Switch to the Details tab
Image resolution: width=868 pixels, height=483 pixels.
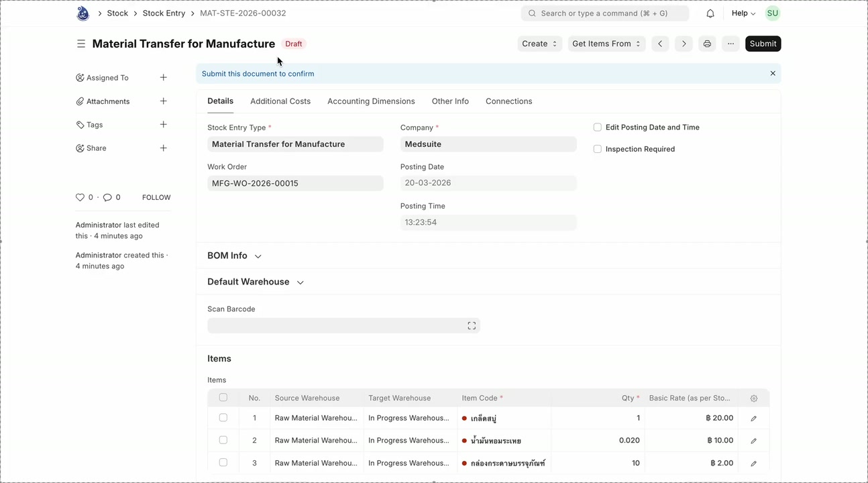(x=220, y=101)
